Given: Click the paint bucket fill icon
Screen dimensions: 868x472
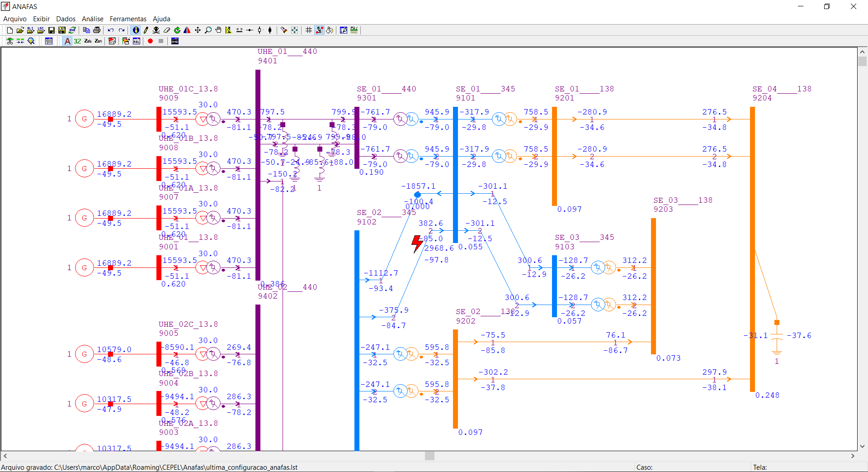Looking at the screenshot, I should pyautogui.click(x=330, y=30).
